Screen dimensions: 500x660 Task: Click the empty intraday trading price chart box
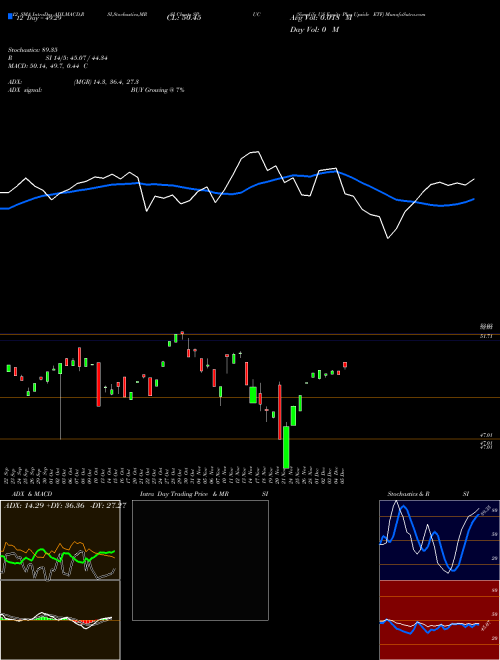pyautogui.click(x=200, y=560)
